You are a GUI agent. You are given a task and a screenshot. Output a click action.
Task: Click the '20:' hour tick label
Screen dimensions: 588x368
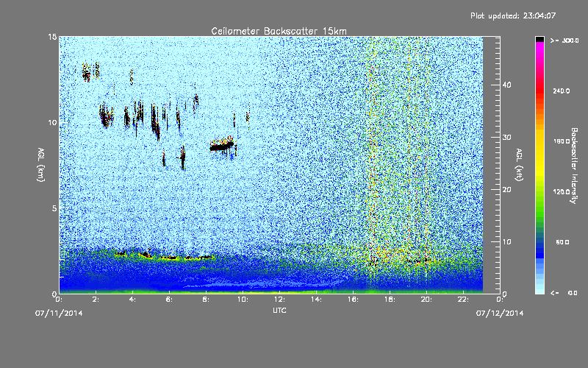[x=426, y=300]
